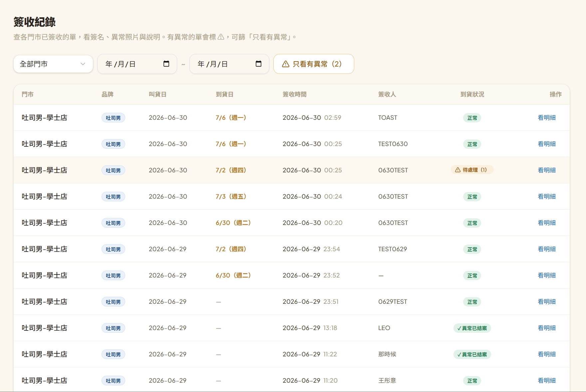Open 看明細 for the 23:52 signed record
Viewport: 586px width, 392px height.
click(x=546, y=275)
